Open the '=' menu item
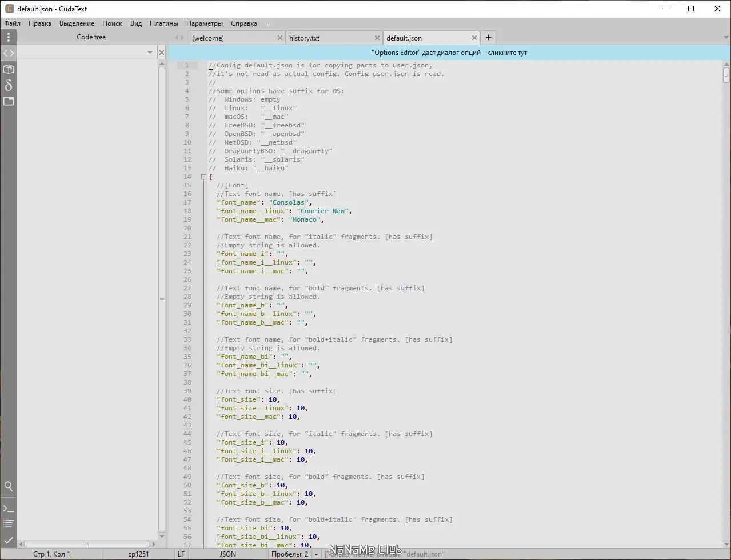This screenshot has height=560, width=731. 267,23
